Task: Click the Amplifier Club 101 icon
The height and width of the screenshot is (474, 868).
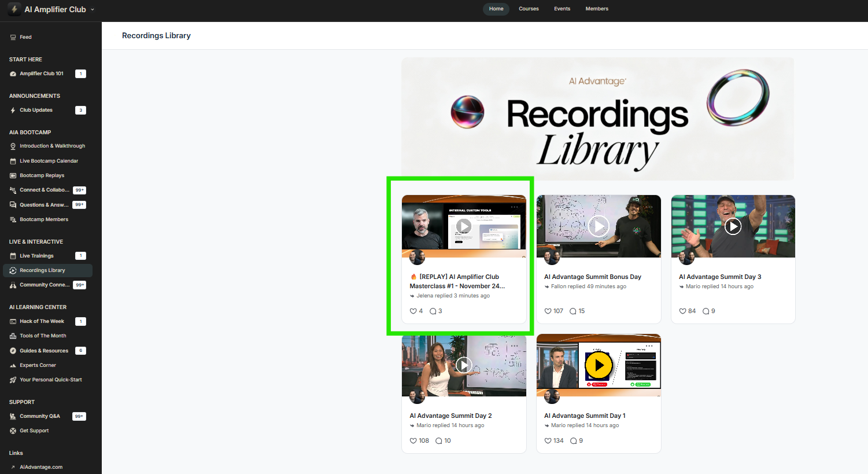Action: pos(13,74)
